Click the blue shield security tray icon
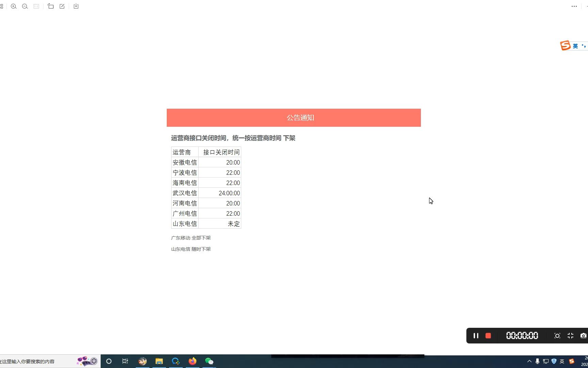Image resolution: width=588 pixels, height=368 pixels. pyautogui.click(x=554, y=361)
